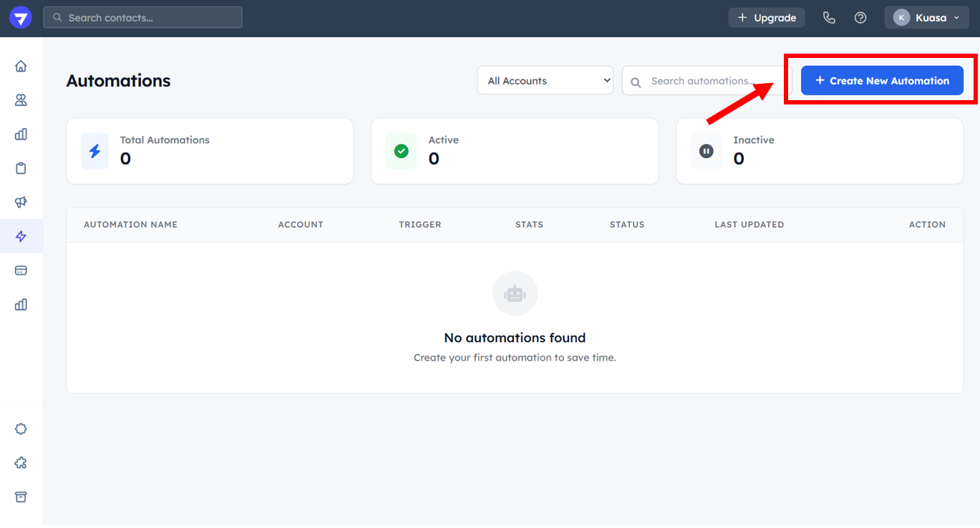Click the puzzle piece integrations icon

click(21, 463)
